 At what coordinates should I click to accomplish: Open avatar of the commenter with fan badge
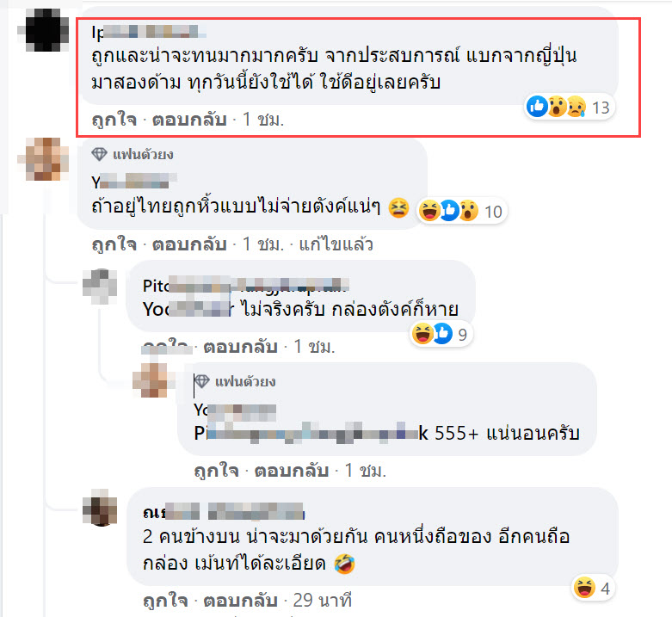click(x=46, y=158)
